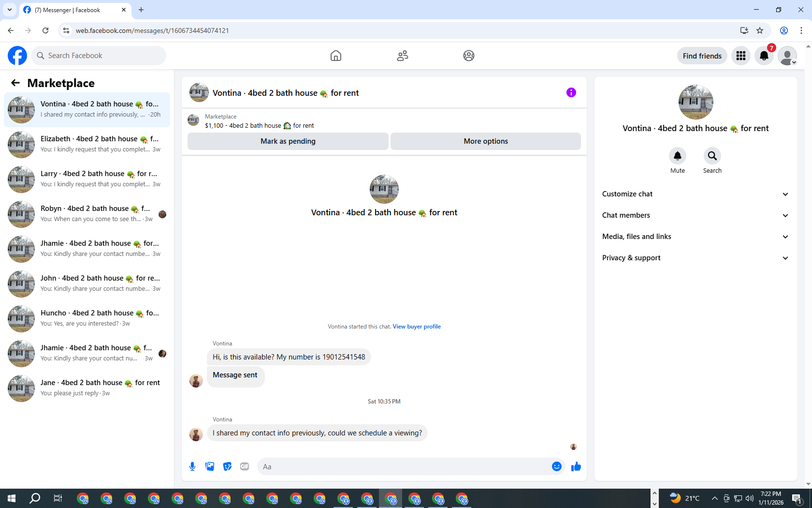812x508 pixels.
Task: Open the account profile avatar menu
Action: (x=787, y=56)
